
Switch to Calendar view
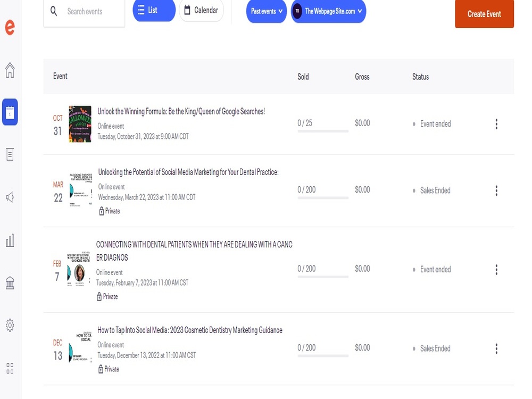(x=201, y=10)
